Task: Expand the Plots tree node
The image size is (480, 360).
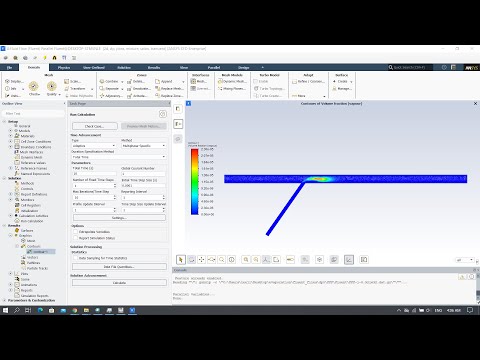Action: coord(11,274)
